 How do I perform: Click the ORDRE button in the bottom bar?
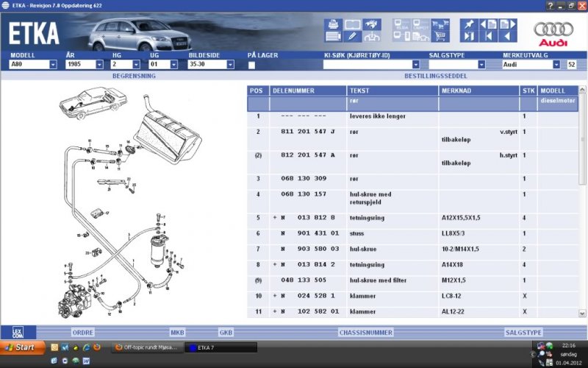click(x=82, y=332)
